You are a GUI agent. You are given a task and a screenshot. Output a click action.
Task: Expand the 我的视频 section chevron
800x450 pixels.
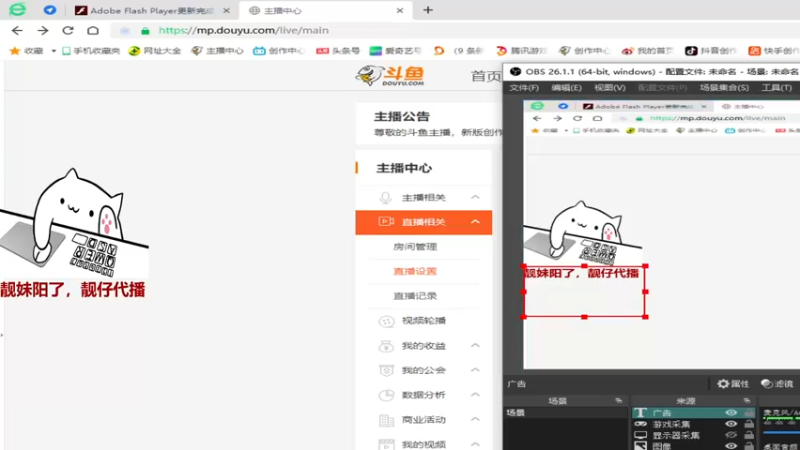pyautogui.click(x=475, y=444)
